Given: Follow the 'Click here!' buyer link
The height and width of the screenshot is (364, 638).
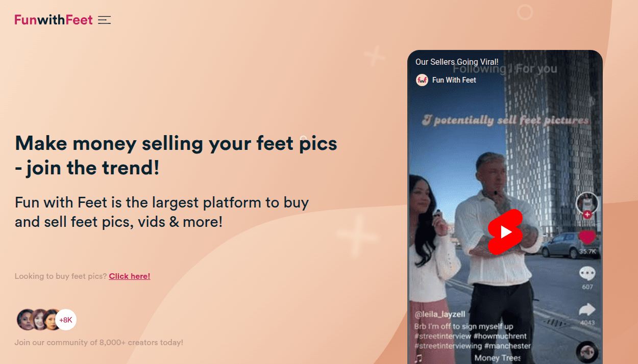Looking at the screenshot, I should (130, 276).
